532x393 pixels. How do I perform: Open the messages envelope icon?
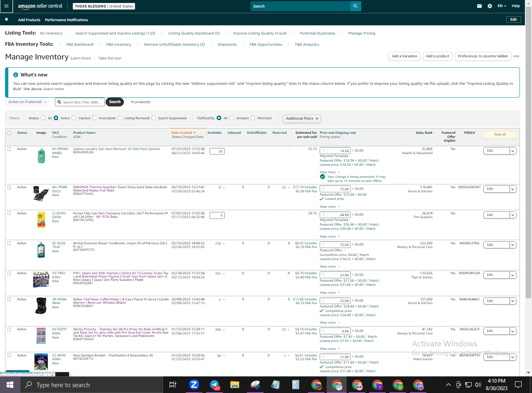479,6
